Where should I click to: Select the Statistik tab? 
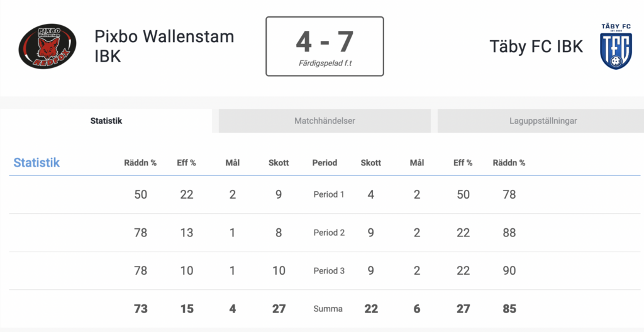tap(106, 121)
